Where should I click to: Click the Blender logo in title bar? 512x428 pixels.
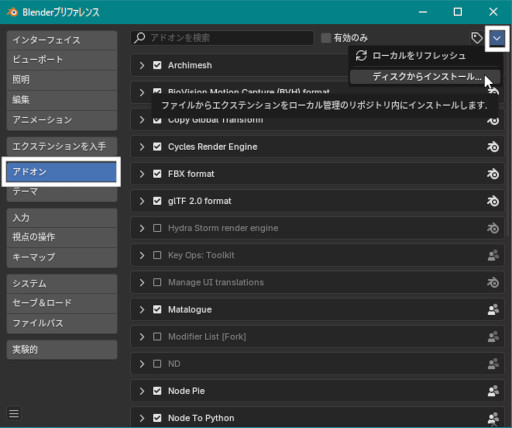tap(12, 12)
